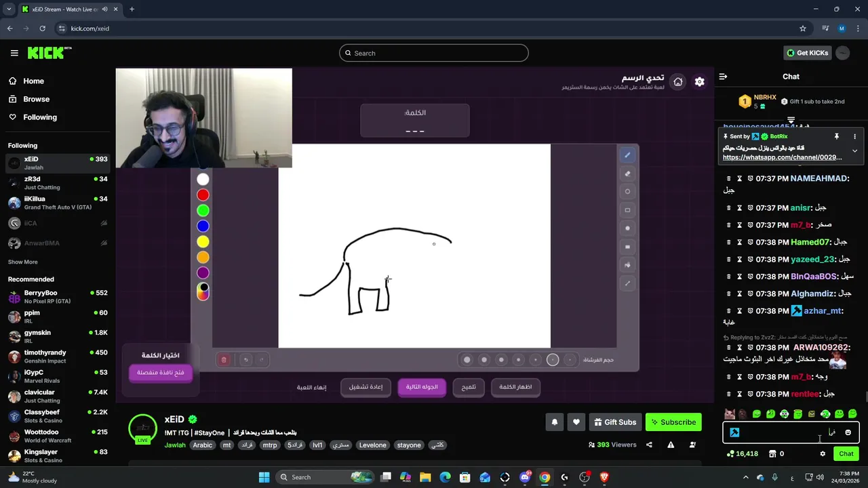Select the smallest brush size dot

point(570,360)
